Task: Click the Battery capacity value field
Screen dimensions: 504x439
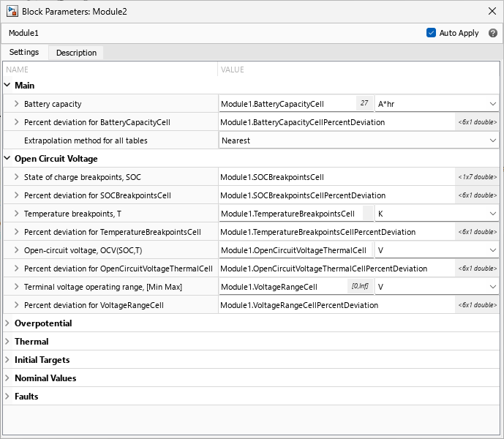Action: pyautogui.click(x=285, y=104)
